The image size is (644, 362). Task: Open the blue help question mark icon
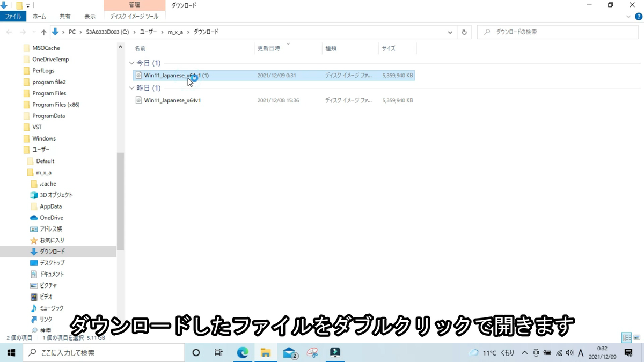(639, 17)
